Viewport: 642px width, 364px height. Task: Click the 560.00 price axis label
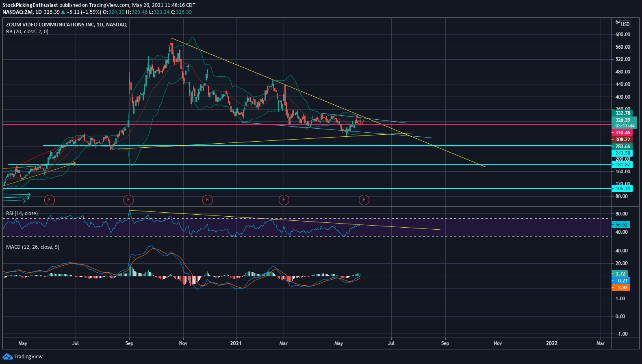[x=623, y=47]
